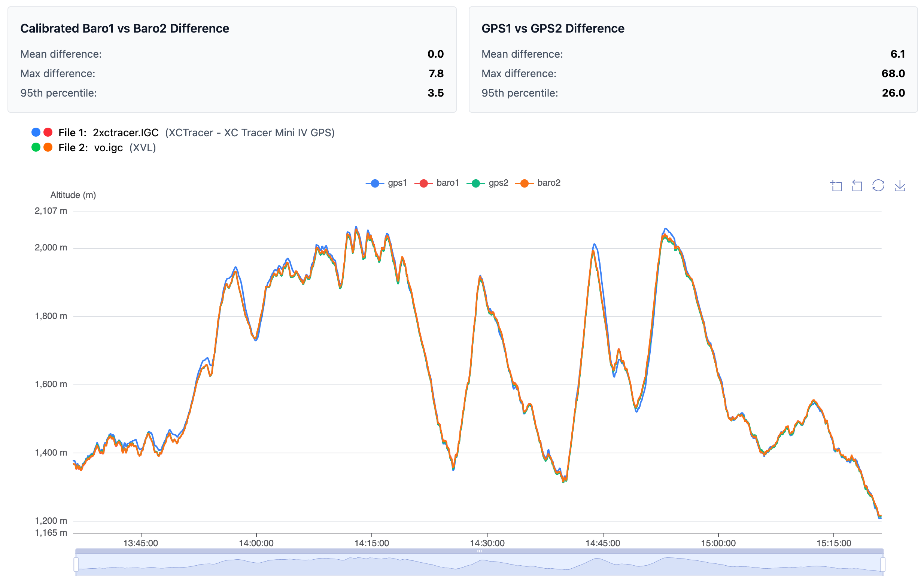Click the blue color dot beside File 1

(36, 133)
